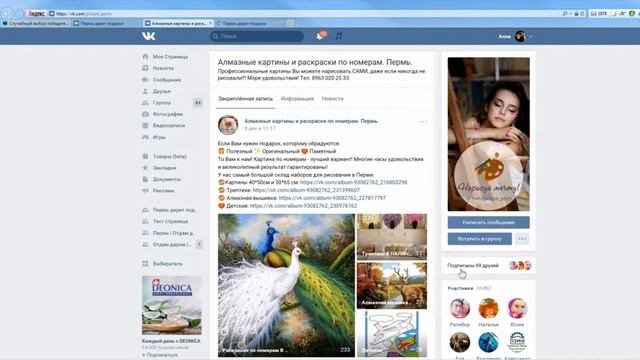Click the post timestamp under group name
Image resolution: width=640 pixels, height=360 pixels.
point(260,128)
